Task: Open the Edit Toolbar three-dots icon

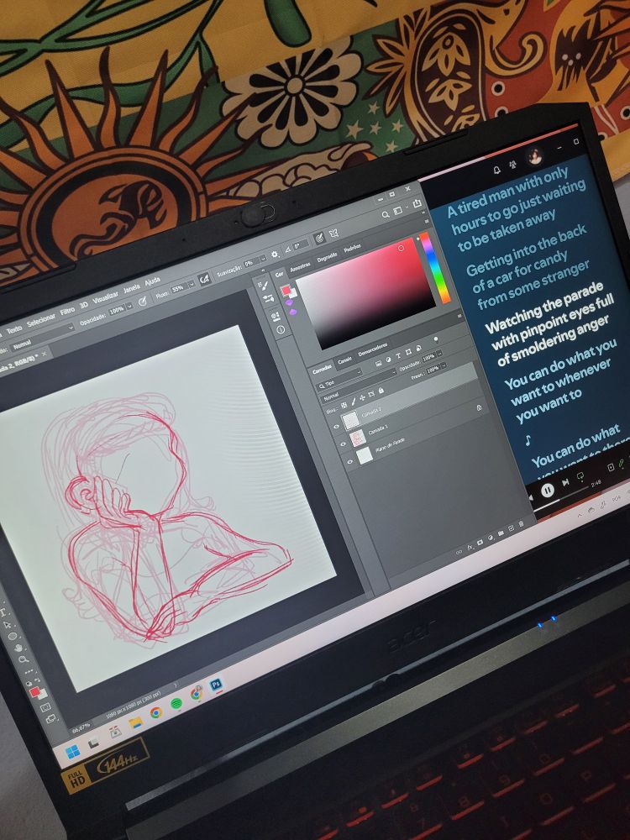Action: click(x=29, y=671)
